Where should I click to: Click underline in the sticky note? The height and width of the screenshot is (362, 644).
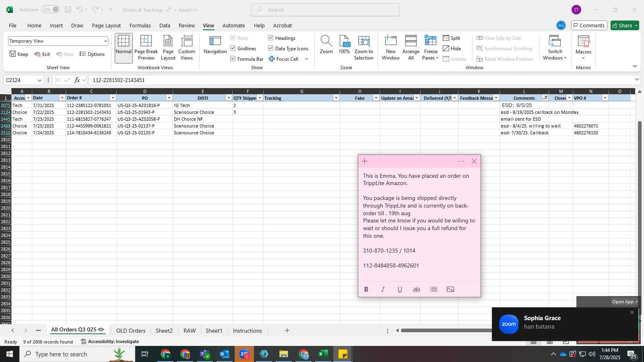click(x=400, y=289)
